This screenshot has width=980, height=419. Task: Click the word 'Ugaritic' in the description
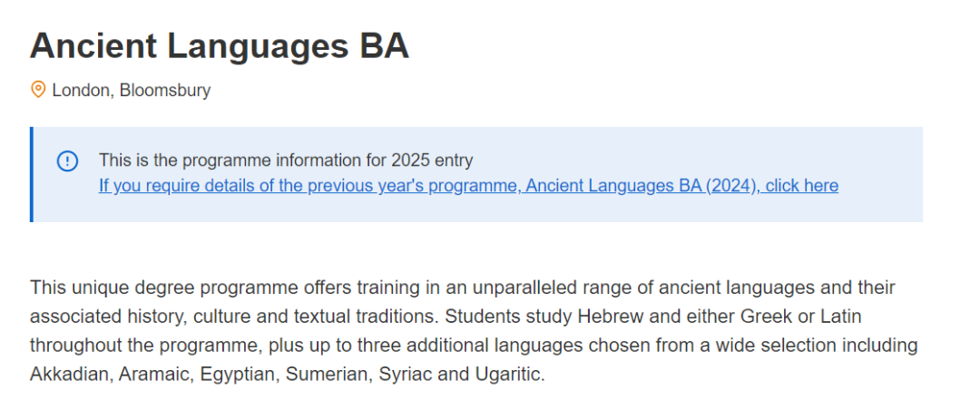coord(507,375)
